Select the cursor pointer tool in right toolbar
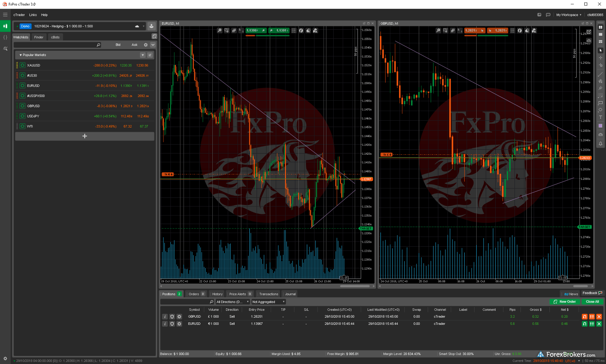The height and width of the screenshot is (364, 606). 600,50
